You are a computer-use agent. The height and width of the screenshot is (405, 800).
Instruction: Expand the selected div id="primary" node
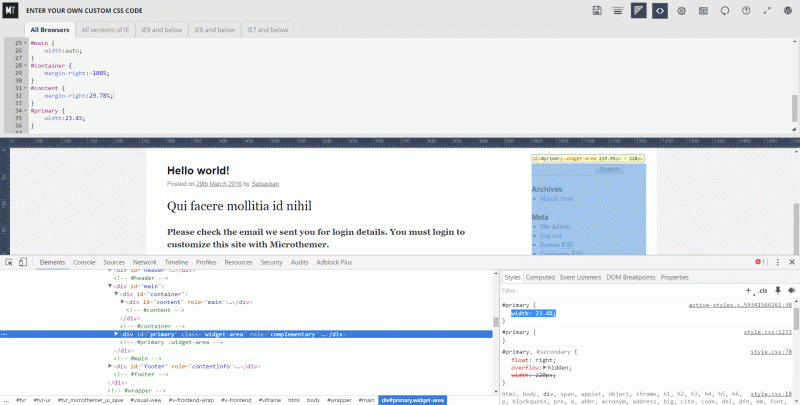click(116, 334)
